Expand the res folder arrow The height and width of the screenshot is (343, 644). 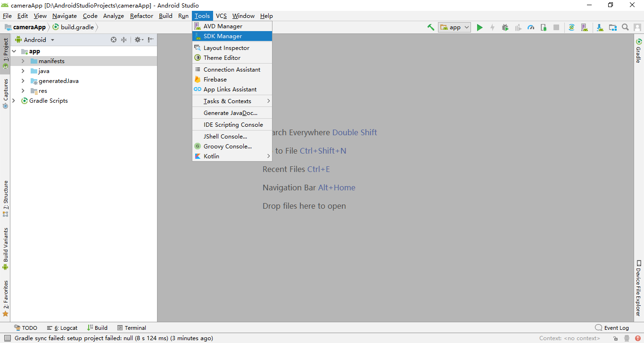click(23, 91)
